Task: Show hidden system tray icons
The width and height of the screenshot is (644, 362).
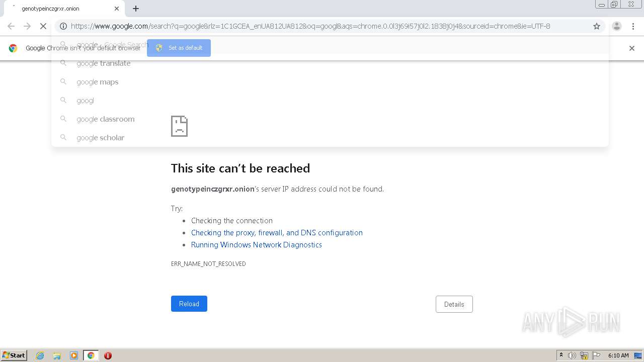Action: [561, 355]
